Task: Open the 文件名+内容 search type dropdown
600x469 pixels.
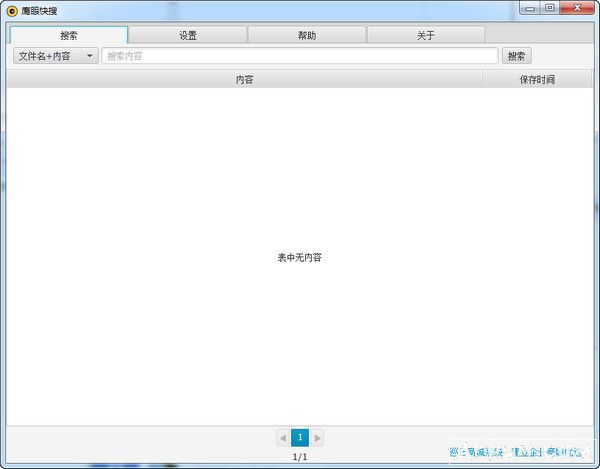Action: (55, 56)
